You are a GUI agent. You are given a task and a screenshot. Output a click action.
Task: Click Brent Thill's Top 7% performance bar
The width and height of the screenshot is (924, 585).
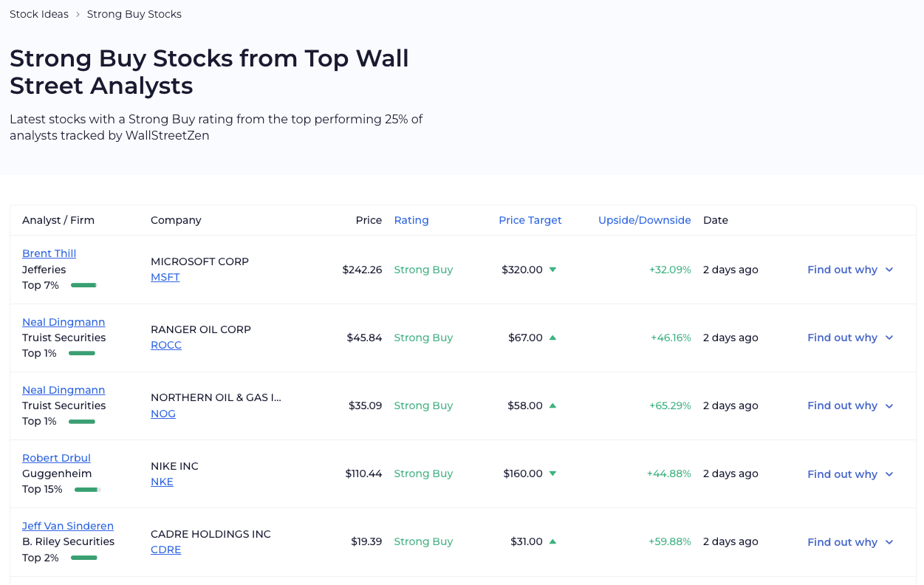[83, 284]
